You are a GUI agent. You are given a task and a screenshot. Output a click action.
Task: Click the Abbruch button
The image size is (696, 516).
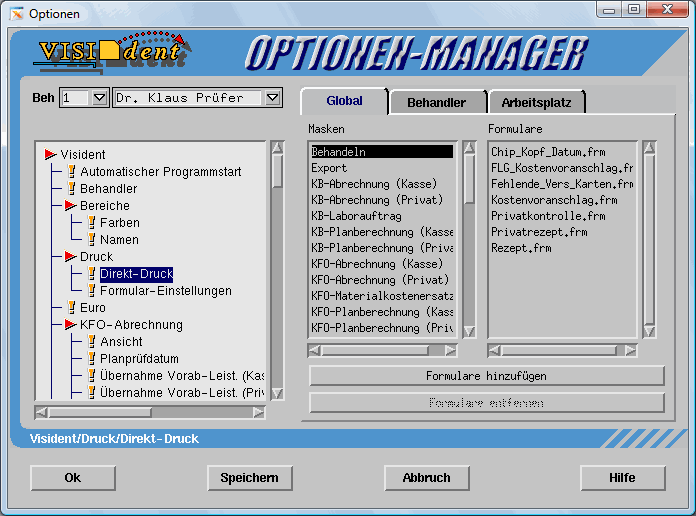click(427, 478)
